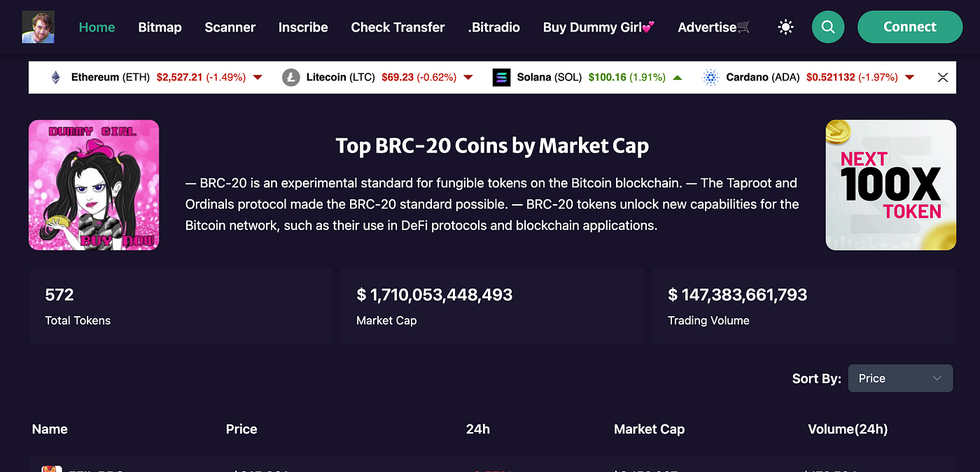Open the Scanner page
The height and width of the screenshot is (472, 980).
click(230, 27)
